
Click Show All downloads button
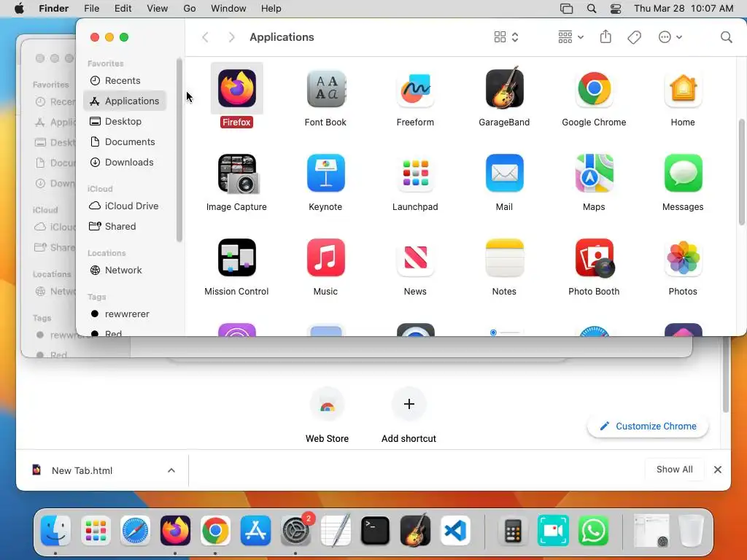(674, 470)
